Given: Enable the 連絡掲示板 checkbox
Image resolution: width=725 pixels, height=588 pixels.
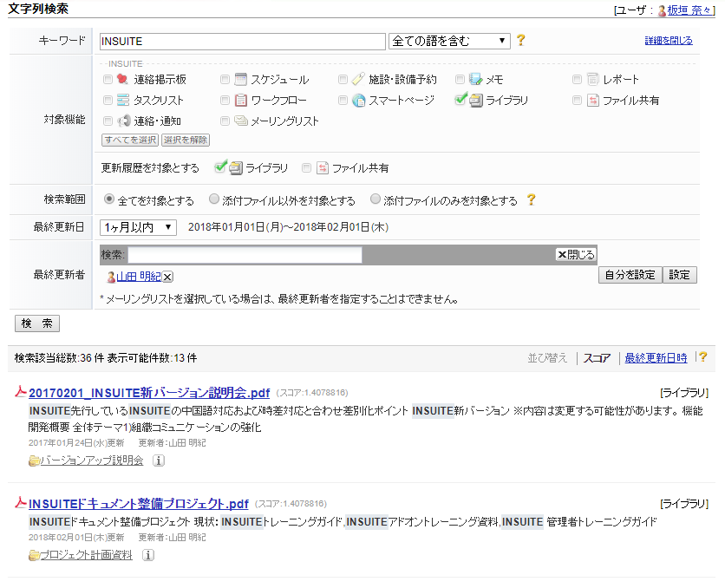Looking at the screenshot, I should pos(108,80).
